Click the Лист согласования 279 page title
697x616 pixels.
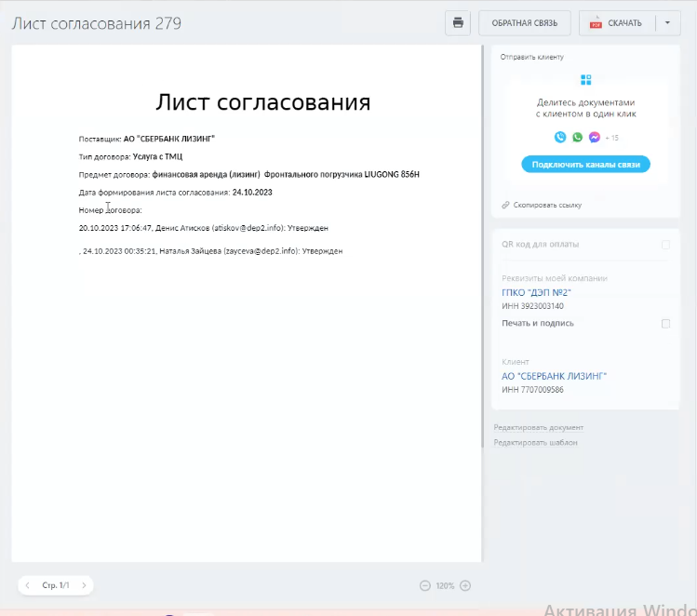(97, 23)
